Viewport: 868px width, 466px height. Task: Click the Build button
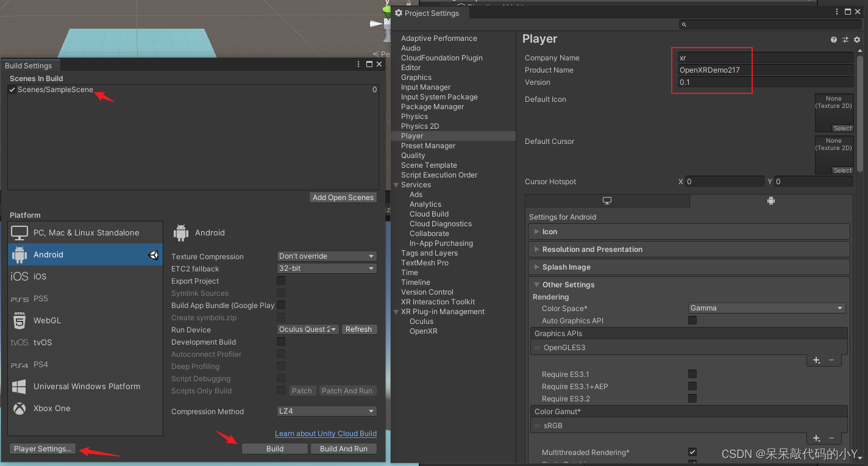pos(275,449)
